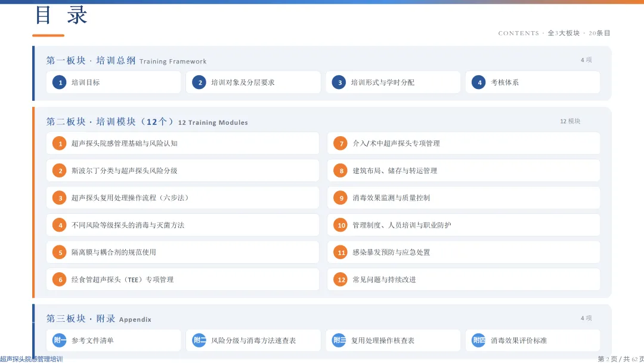Click the 附四 badge for 消毒效果评价标准
The image size is (644, 363).
click(479, 340)
